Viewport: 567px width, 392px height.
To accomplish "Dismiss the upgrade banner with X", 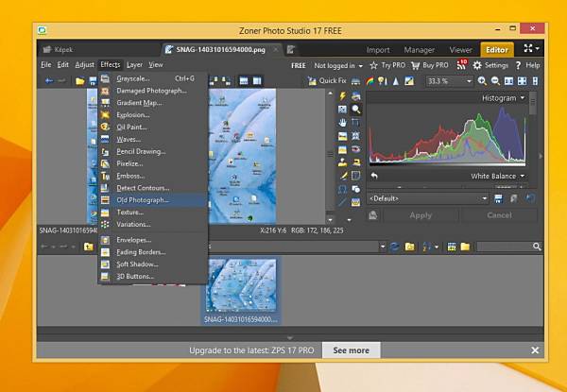I will tap(535, 350).
